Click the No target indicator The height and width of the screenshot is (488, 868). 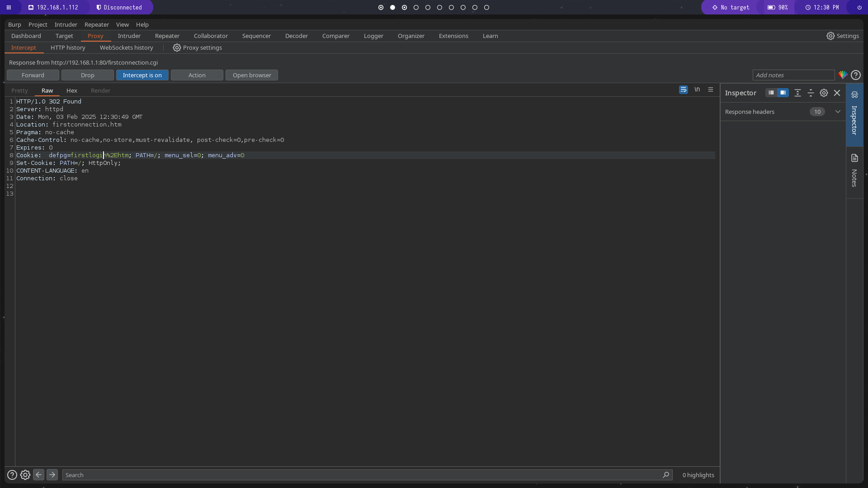(x=731, y=7)
